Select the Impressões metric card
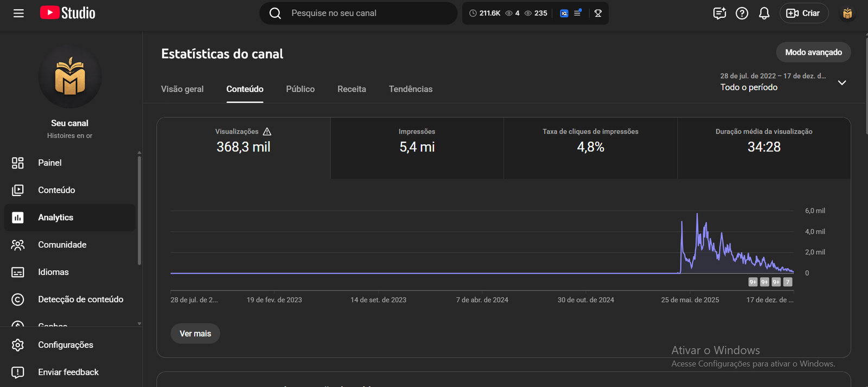 (417, 148)
